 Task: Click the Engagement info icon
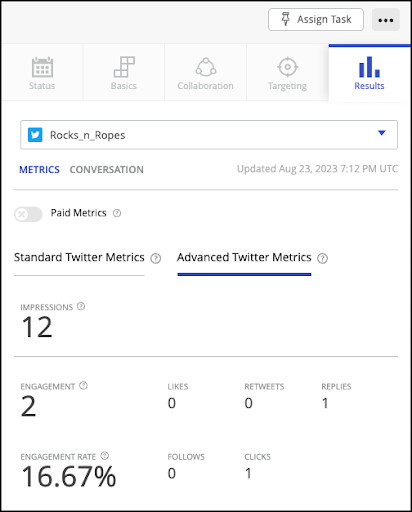(83, 386)
